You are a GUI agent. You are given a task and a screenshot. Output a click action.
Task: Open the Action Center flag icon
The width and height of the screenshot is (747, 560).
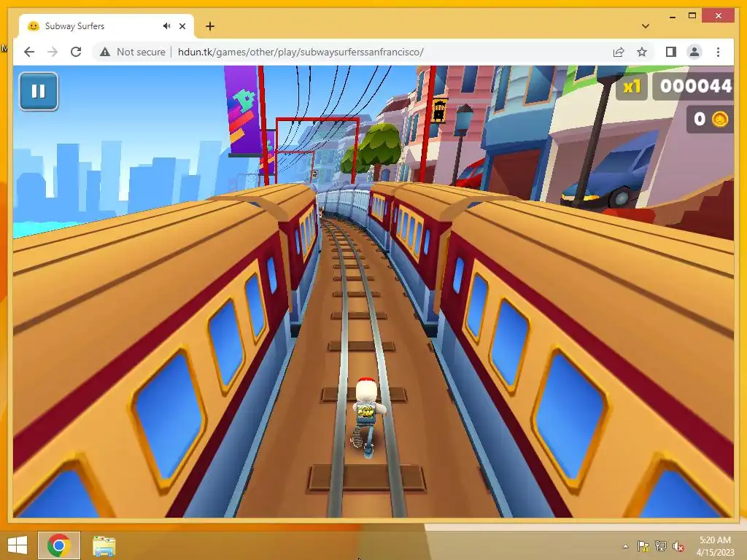coord(643,546)
